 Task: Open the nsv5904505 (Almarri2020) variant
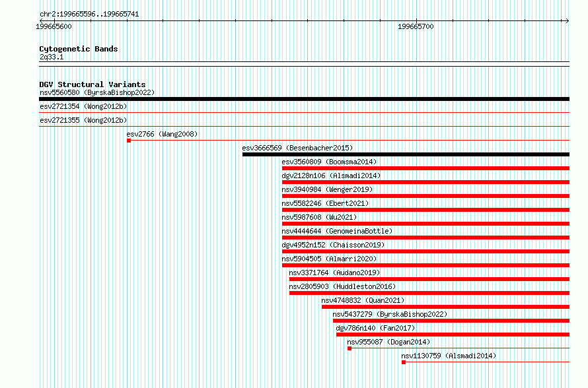coord(329,259)
